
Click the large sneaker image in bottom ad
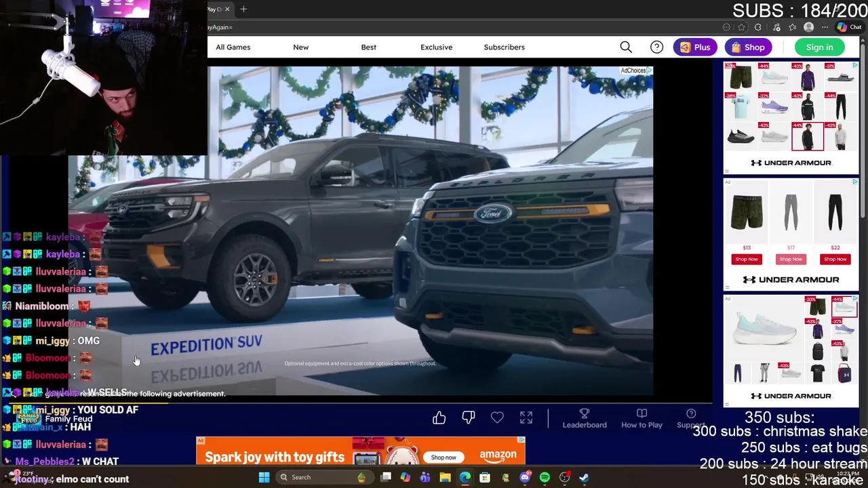pyautogui.click(x=764, y=327)
